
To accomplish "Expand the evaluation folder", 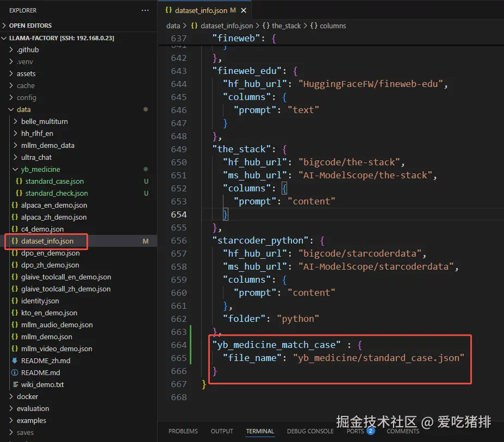I will (33, 408).
